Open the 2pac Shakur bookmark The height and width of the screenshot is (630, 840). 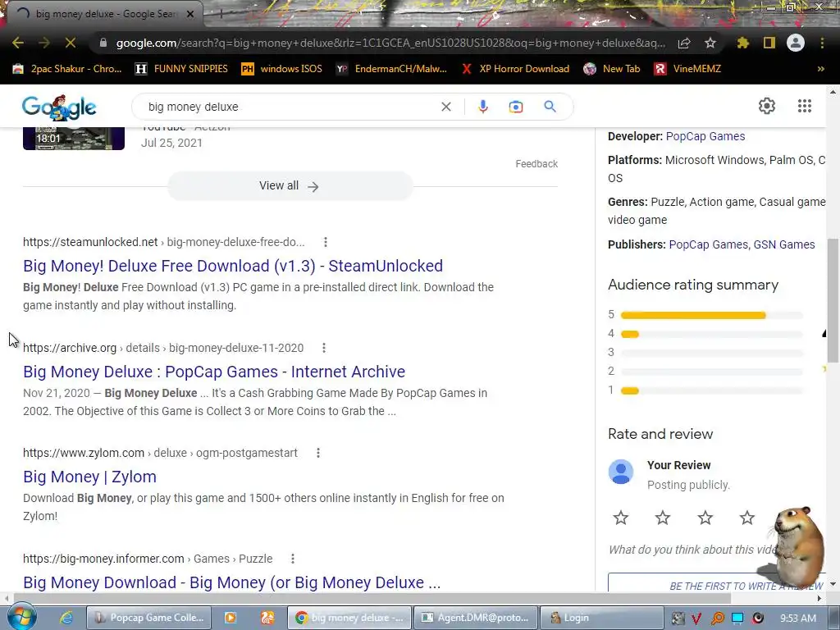(67, 69)
